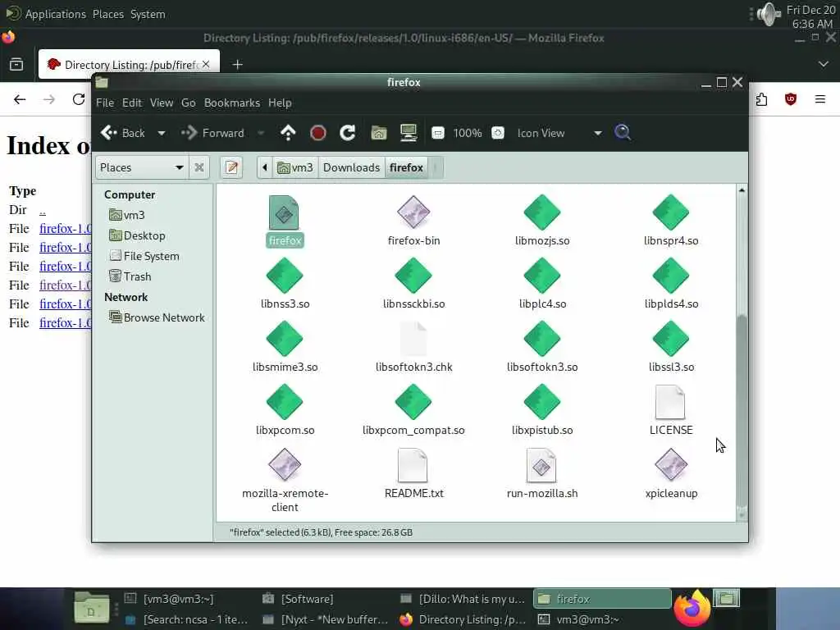Image resolution: width=840 pixels, height=630 pixels.
Task: Jump to Downloads in the path bar
Action: (351, 167)
